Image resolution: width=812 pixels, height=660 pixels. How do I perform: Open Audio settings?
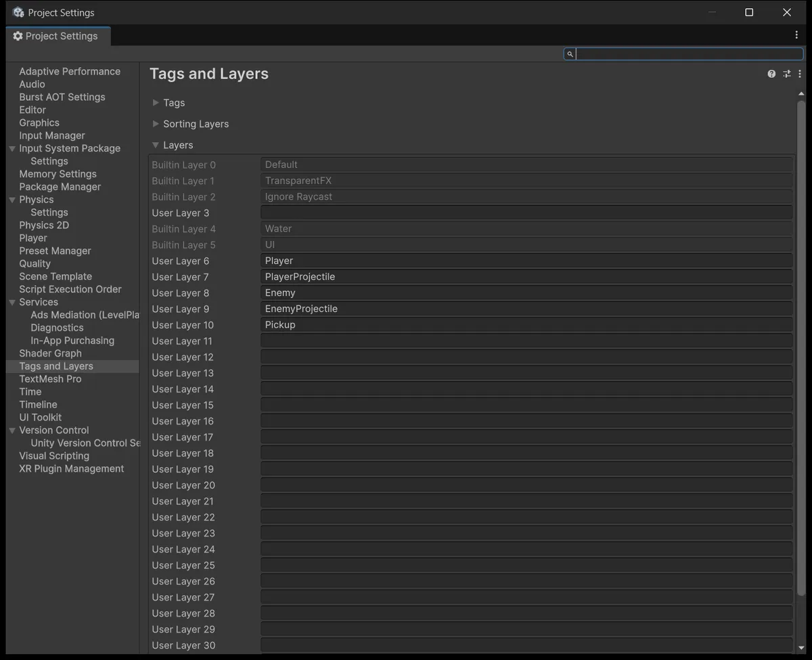coord(32,84)
